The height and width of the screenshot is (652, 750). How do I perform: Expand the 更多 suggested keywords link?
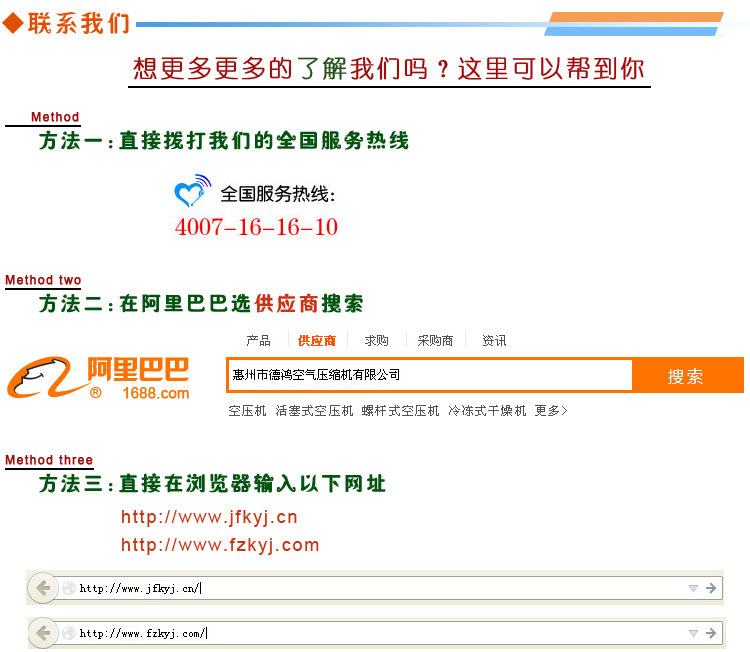click(x=551, y=411)
